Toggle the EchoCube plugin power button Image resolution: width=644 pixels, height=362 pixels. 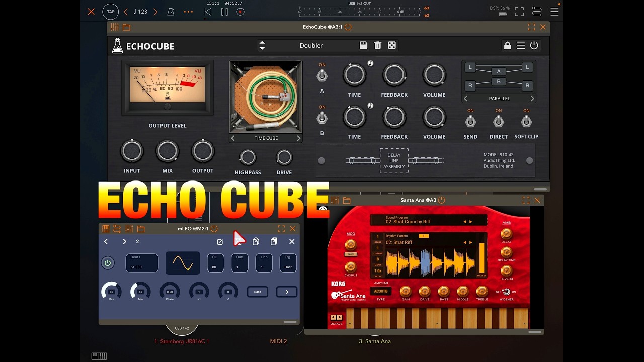[x=534, y=45]
